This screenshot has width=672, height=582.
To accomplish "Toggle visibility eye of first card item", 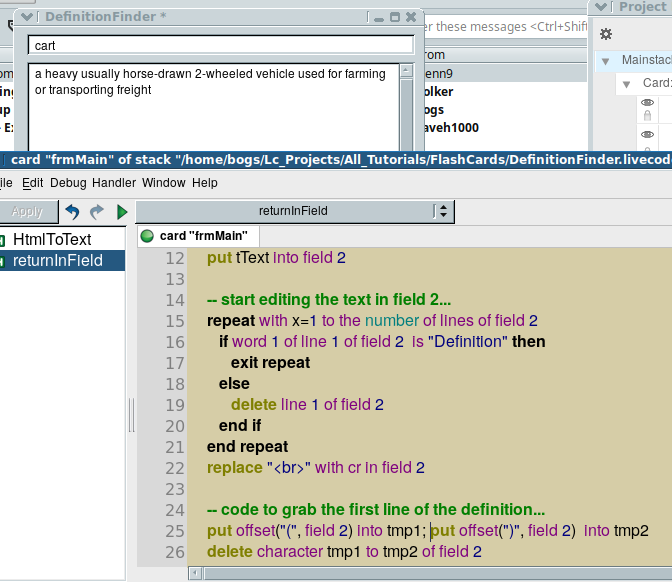I will (x=648, y=103).
